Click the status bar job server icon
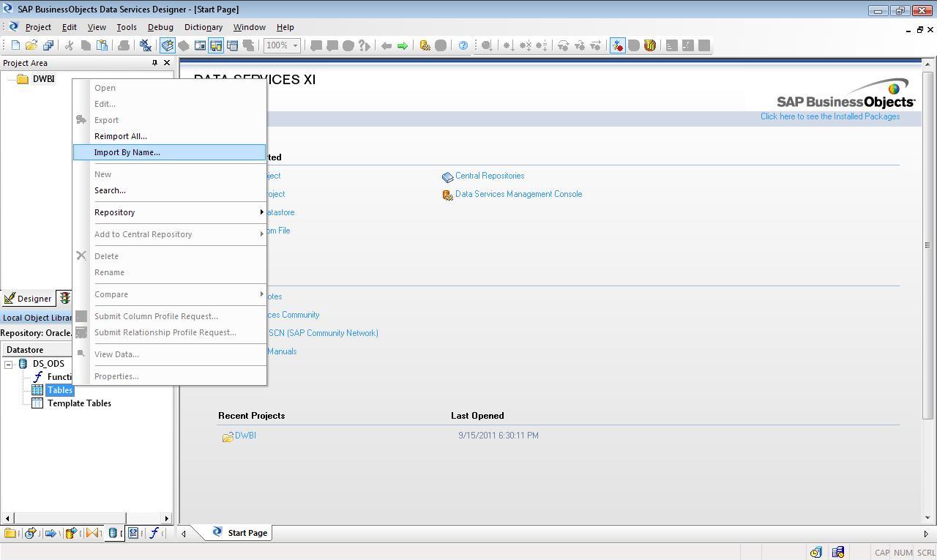 [815, 552]
